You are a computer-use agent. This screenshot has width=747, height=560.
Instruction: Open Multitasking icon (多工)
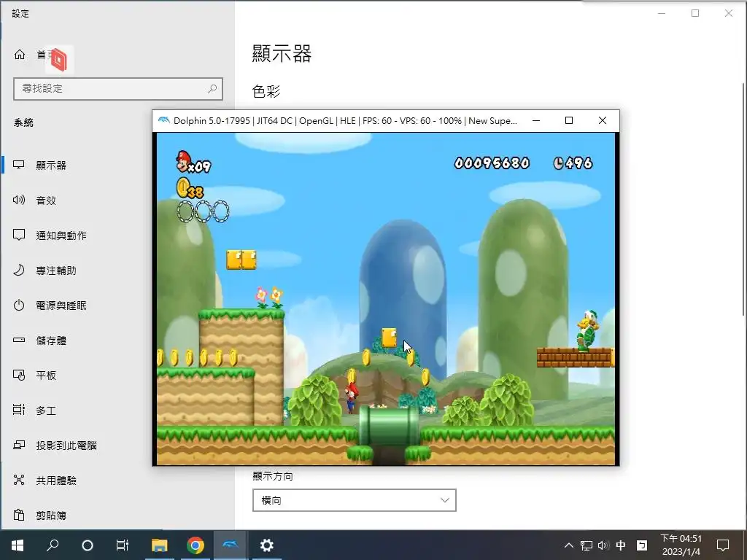tap(18, 410)
